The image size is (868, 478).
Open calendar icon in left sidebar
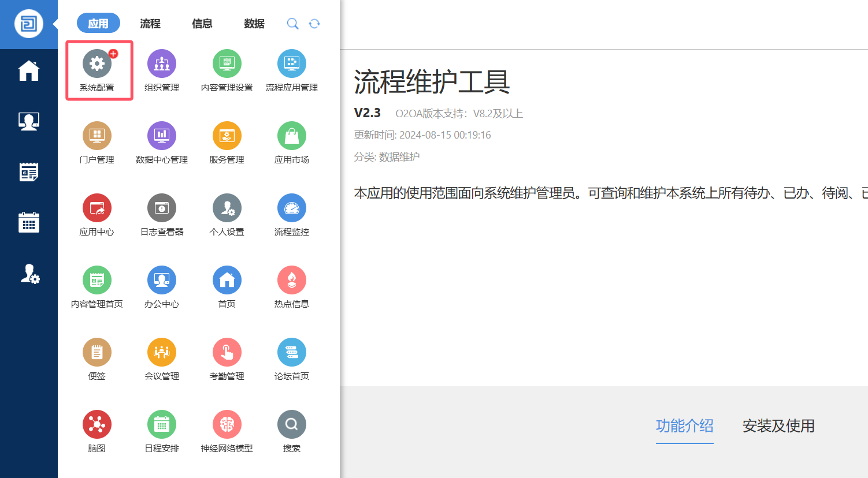click(29, 222)
